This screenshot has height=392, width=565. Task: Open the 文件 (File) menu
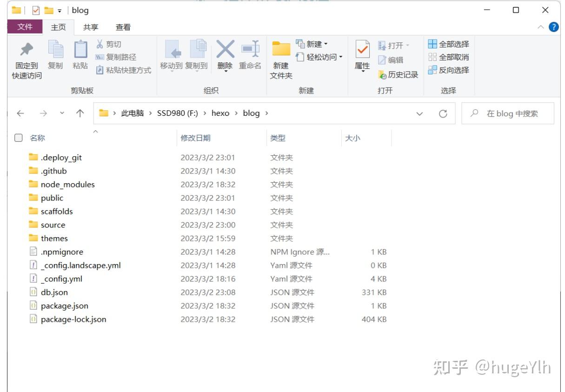(x=26, y=27)
